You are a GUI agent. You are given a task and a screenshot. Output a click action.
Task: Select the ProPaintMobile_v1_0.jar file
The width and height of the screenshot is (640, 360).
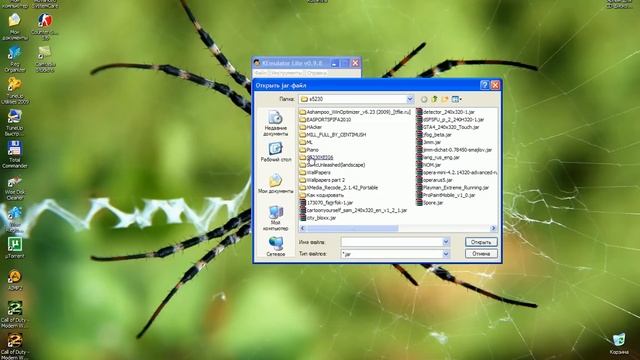446,195
